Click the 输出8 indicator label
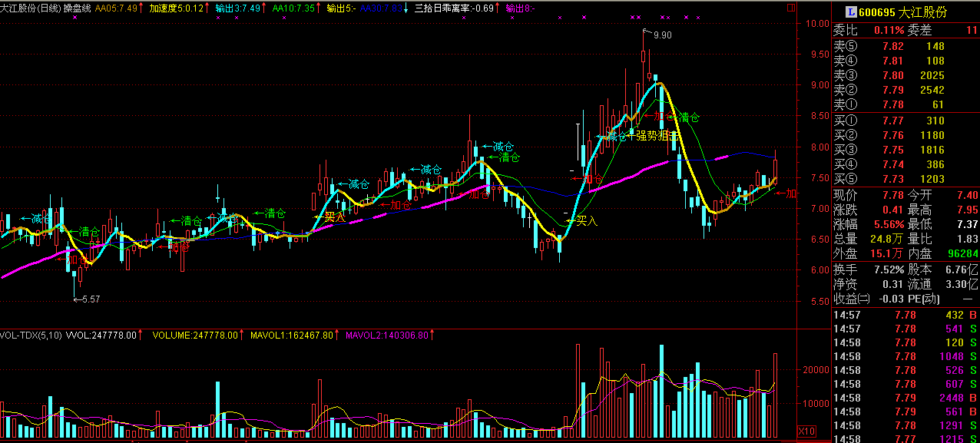 pyautogui.click(x=519, y=8)
